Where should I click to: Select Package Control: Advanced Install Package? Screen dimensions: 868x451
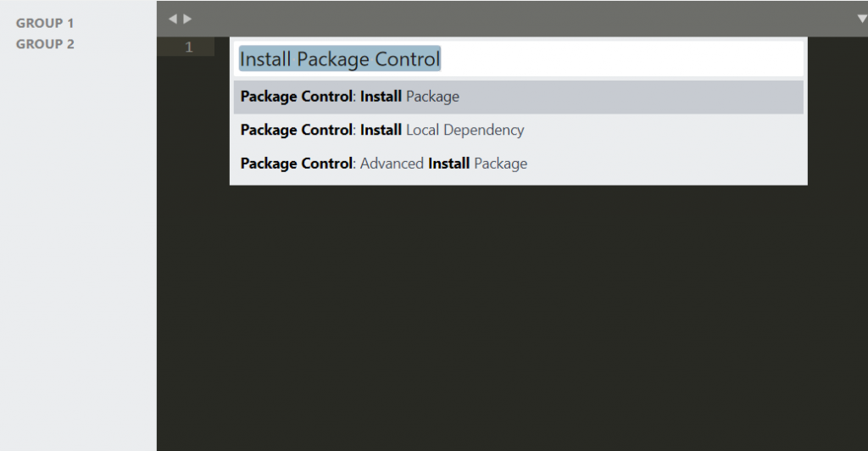(383, 164)
